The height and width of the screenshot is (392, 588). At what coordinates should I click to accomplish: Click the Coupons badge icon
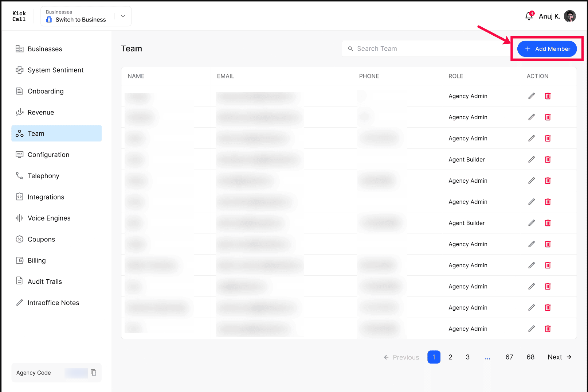pos(19,239)
